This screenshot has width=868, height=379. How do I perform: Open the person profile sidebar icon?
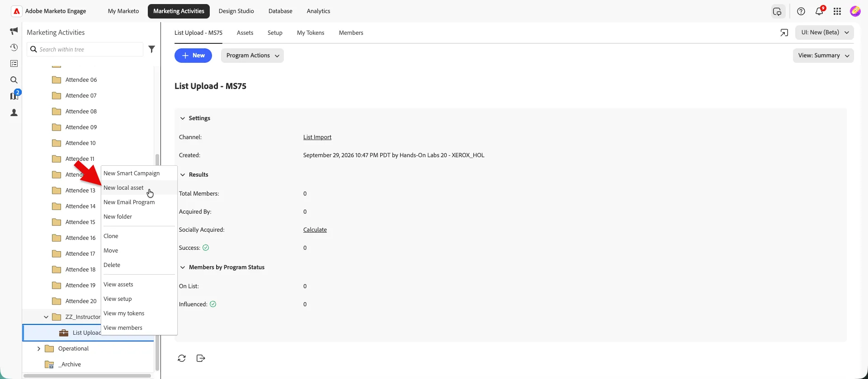coord(14,112)
